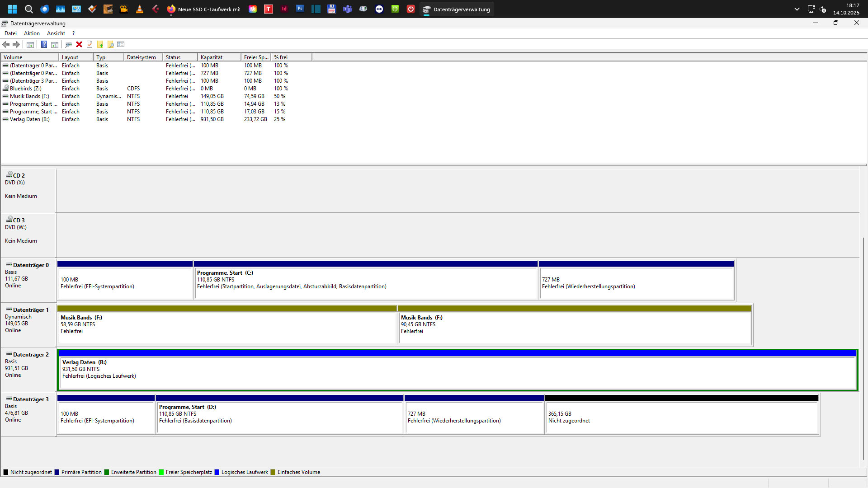Open the Datei menu
This screenshot has width=868, height=488.
tap(10, 33)
